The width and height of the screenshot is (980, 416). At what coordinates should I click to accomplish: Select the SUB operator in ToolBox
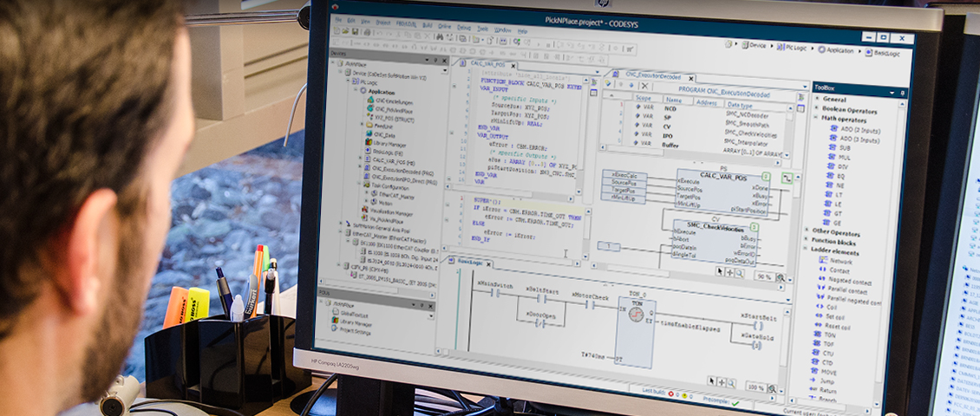840,148
